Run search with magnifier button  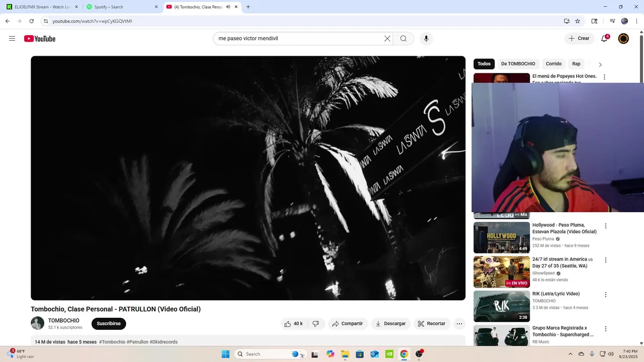click(x=404, y=39)
